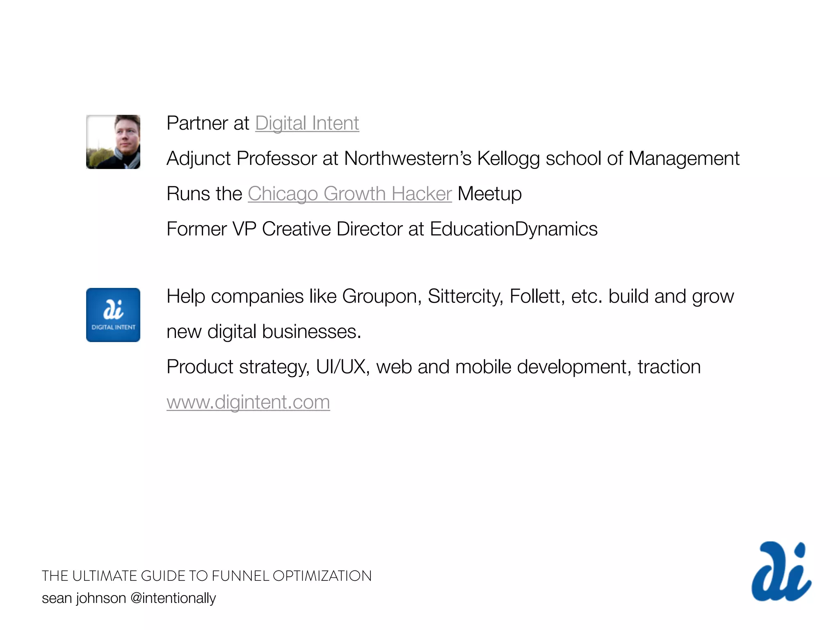Click the blue Digital Intent app icon

pos(113,315)
